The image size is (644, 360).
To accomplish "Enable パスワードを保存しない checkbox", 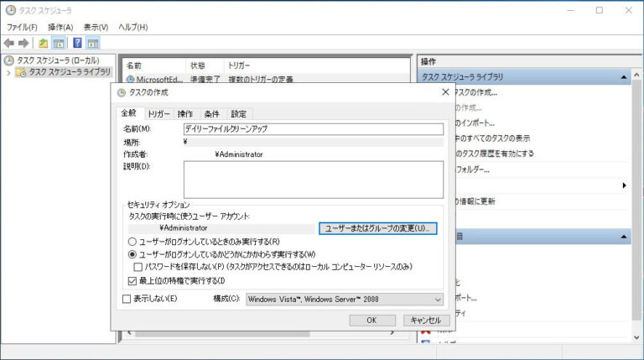I will pyautogui.click(x=139, y=266).
